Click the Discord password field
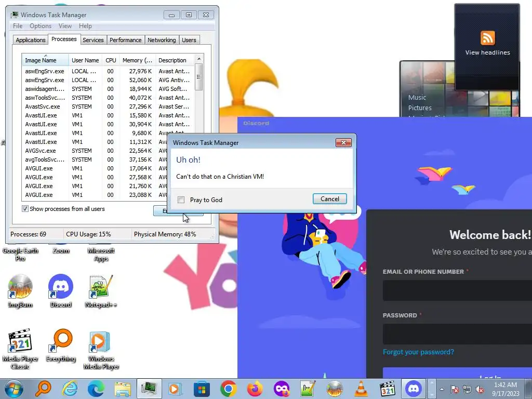532x399 pixels. (457, 334)
